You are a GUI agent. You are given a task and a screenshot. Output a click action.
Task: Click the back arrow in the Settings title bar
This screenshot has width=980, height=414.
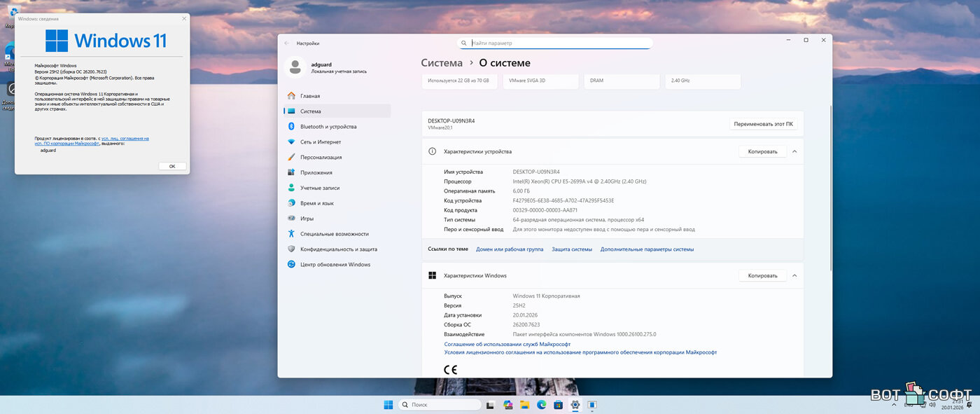286,43
